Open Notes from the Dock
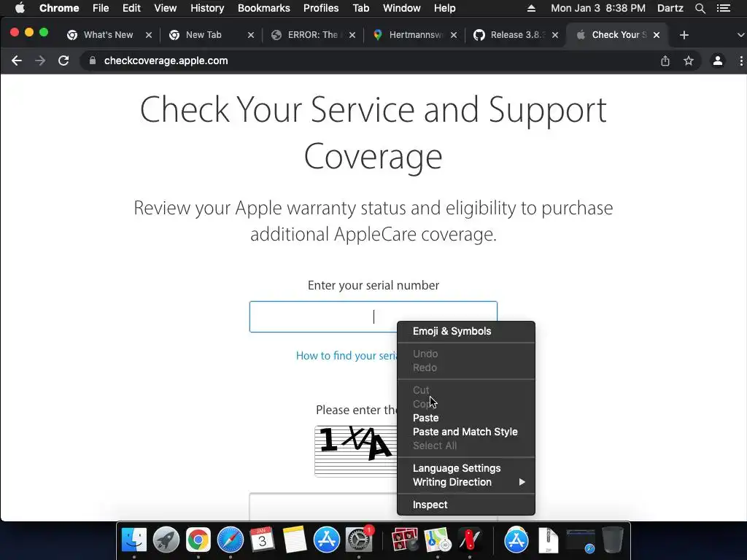 tap(295, 540)
